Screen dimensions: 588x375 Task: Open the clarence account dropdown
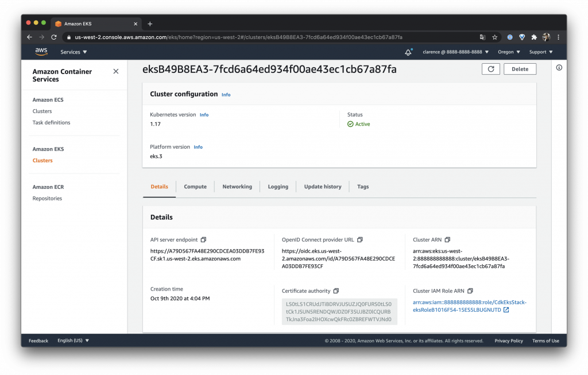[x=455, y=52]
